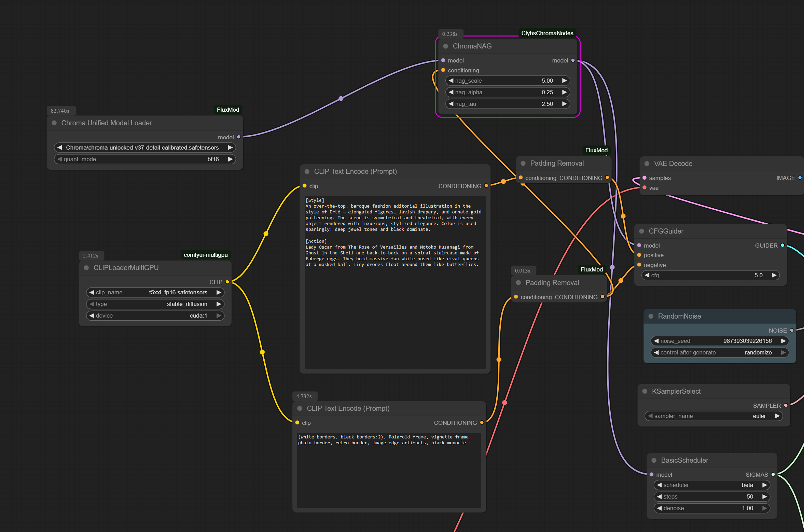Decrease nag_tau with left arrow
The height and width of the screenshot is (532, 804).
click(x=451, y=104)
